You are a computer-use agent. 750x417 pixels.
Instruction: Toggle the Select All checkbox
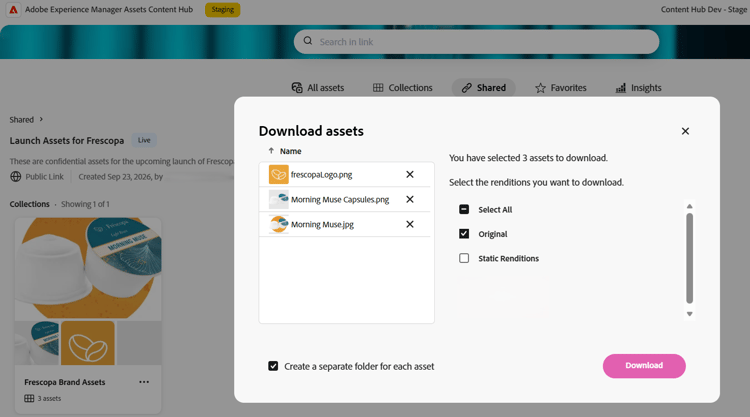(464, 209)
